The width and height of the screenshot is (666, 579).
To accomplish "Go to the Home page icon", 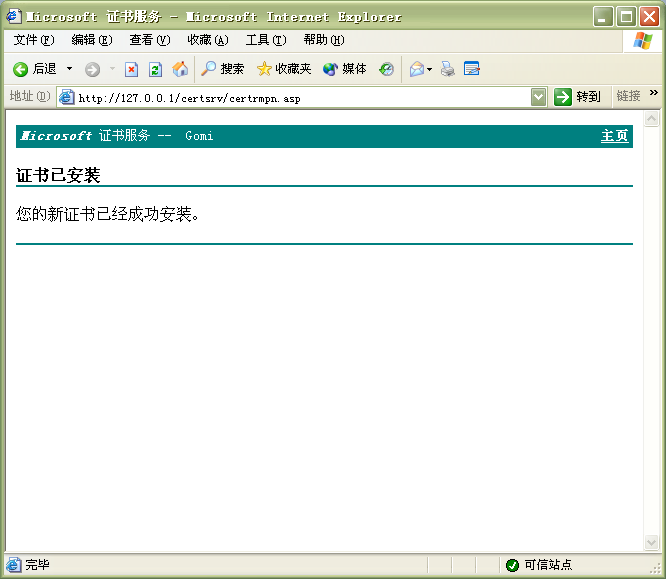I will (180, 69).
